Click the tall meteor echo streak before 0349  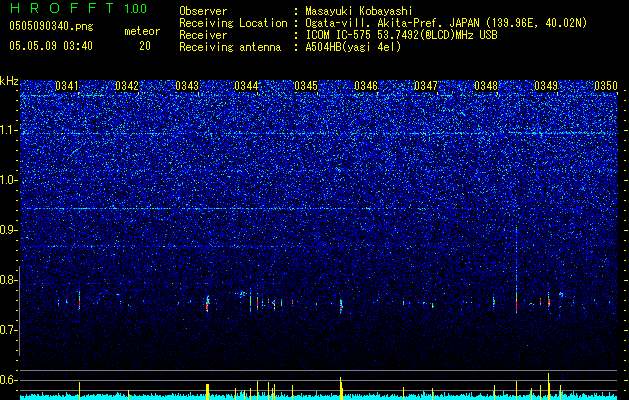pos(516,269)
